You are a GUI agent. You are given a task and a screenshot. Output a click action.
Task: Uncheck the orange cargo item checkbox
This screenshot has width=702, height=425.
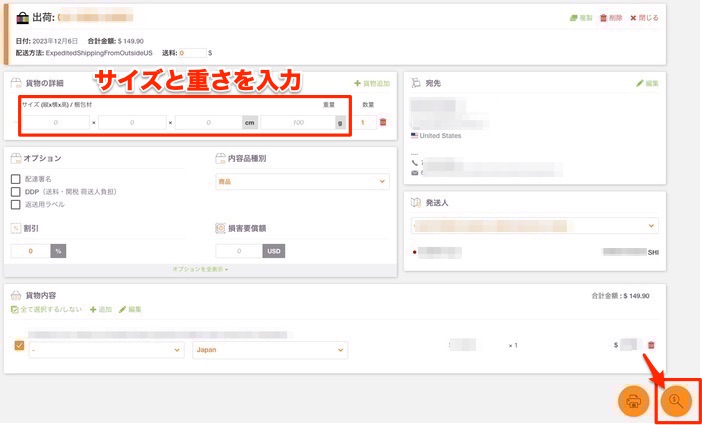(x=19, y=346)
